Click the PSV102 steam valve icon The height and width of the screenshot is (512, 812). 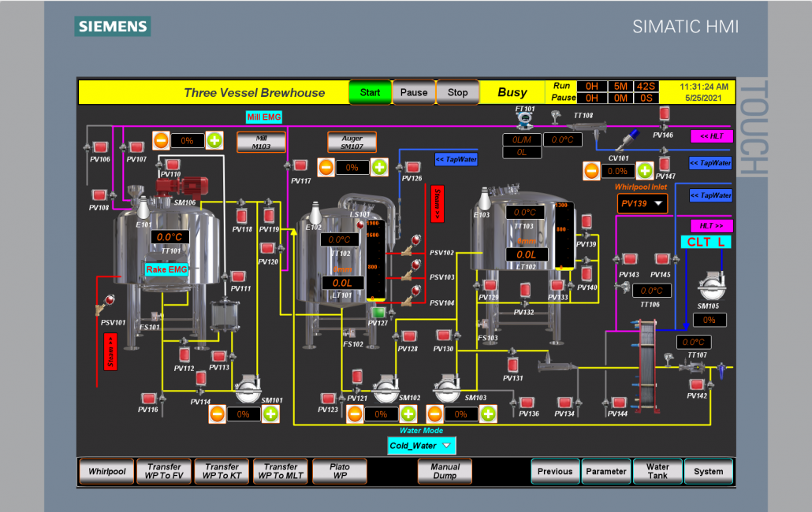pos(412,246)
